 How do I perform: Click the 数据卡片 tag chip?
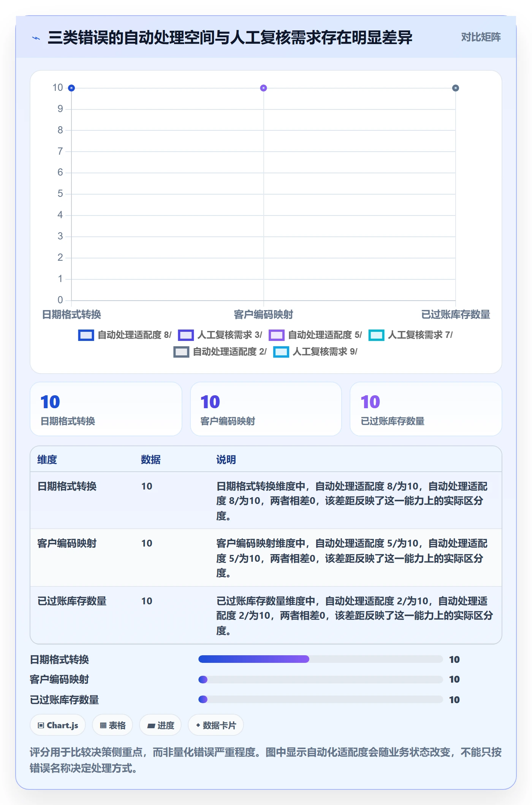pyautogui.click(x=216, y=725)
